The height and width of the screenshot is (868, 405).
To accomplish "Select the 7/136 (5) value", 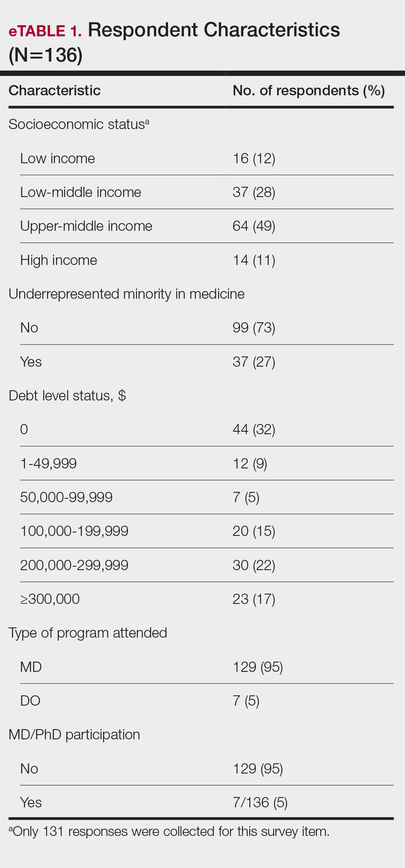I will (x=260, y=803).
